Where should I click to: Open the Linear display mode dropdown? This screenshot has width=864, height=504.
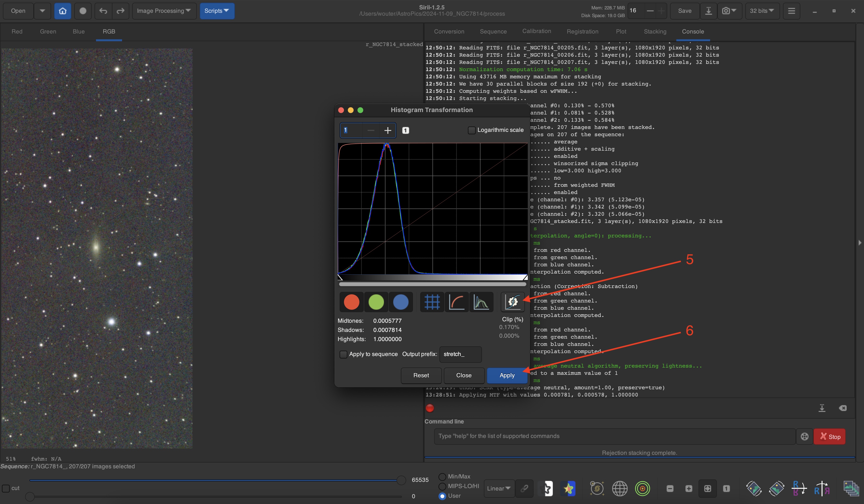(499, 489)
